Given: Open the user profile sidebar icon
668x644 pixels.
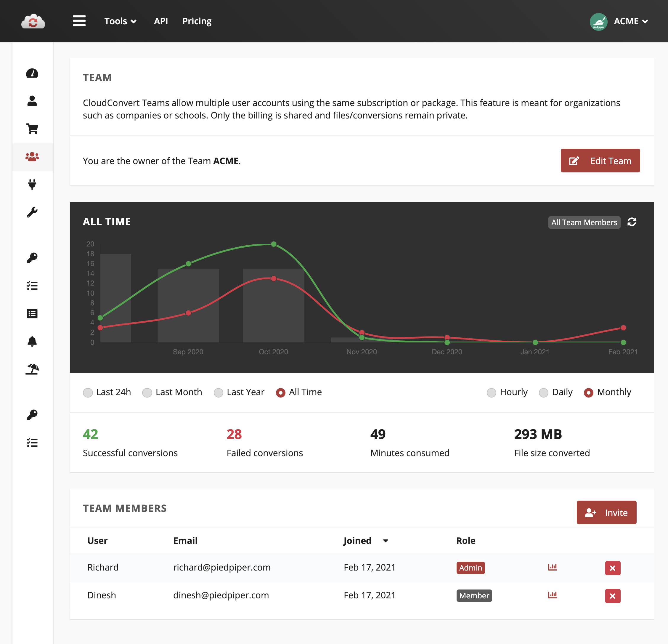Looking at the screenshot, I should (x=32, y=101).
